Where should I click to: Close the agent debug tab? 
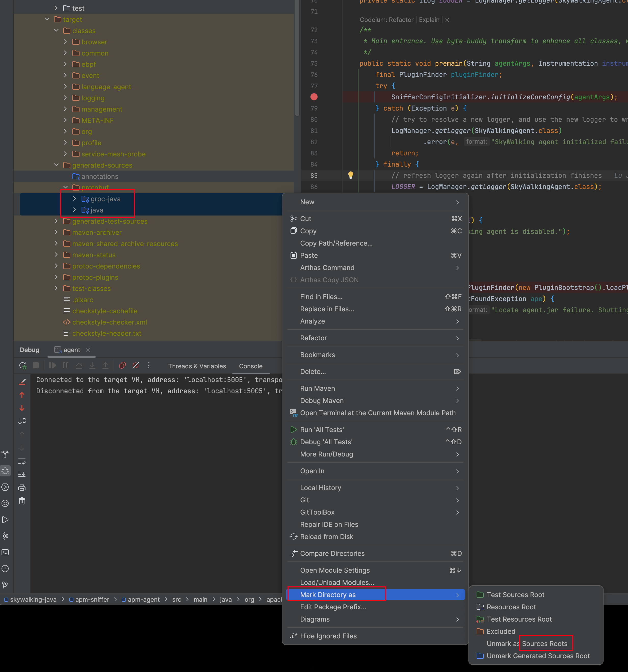(88, 350)
